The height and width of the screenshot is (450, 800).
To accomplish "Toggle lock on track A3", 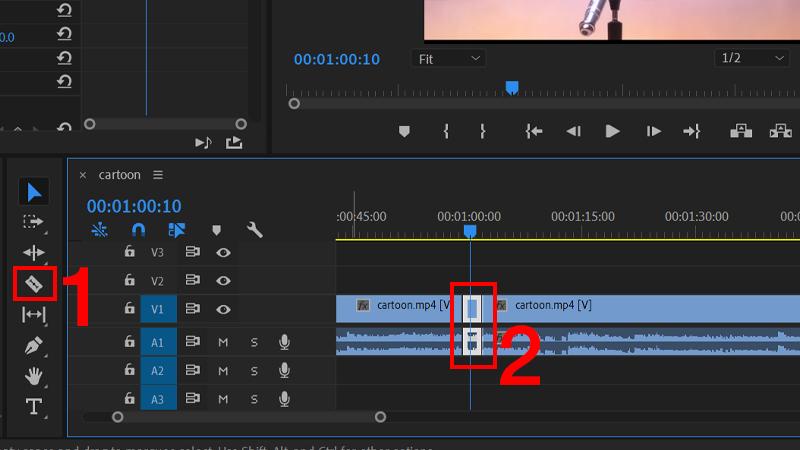I will coord(130,398).
